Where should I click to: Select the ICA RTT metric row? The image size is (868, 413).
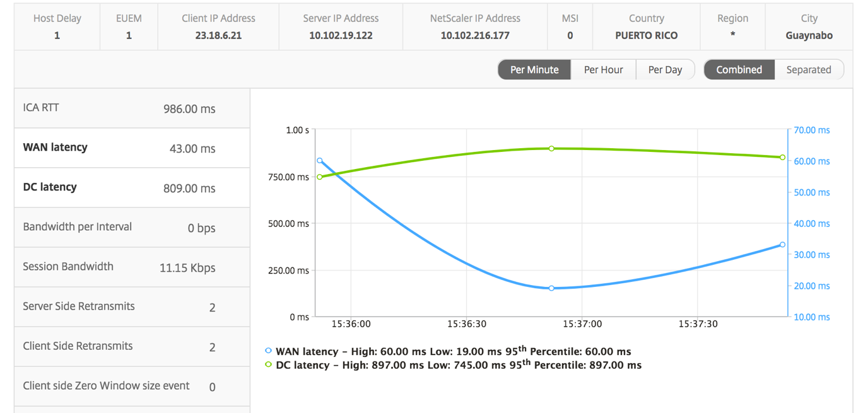pos(132,108)
